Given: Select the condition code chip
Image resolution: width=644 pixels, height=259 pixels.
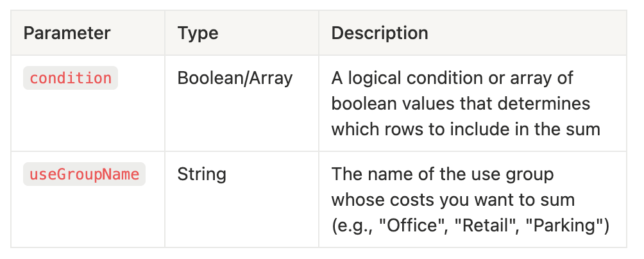Looking at the screenshot, I should pos(71,78).
